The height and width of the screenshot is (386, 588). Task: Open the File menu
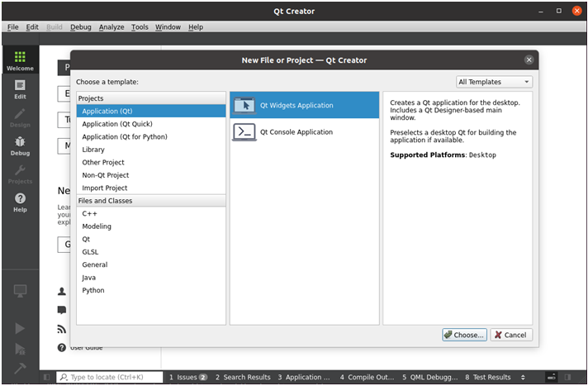pos(12,27)
